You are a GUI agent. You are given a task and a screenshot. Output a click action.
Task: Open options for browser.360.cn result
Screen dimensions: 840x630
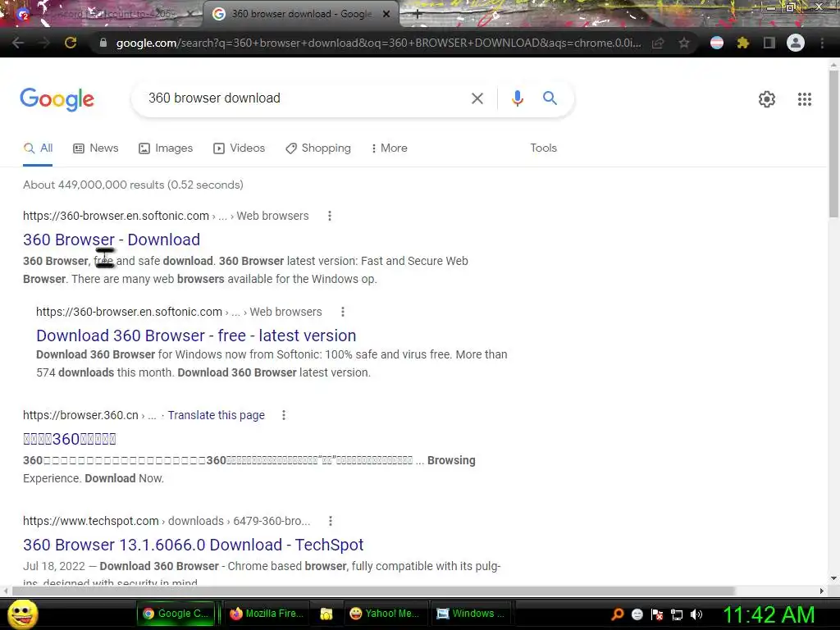coord(283,415)
